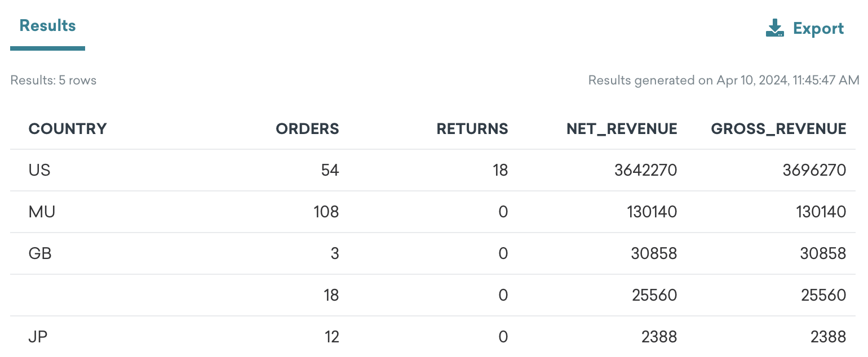Viewport: 868px width, 357px height.
Task: Sort by the ORDERS column header
Action: click(307, 129)
